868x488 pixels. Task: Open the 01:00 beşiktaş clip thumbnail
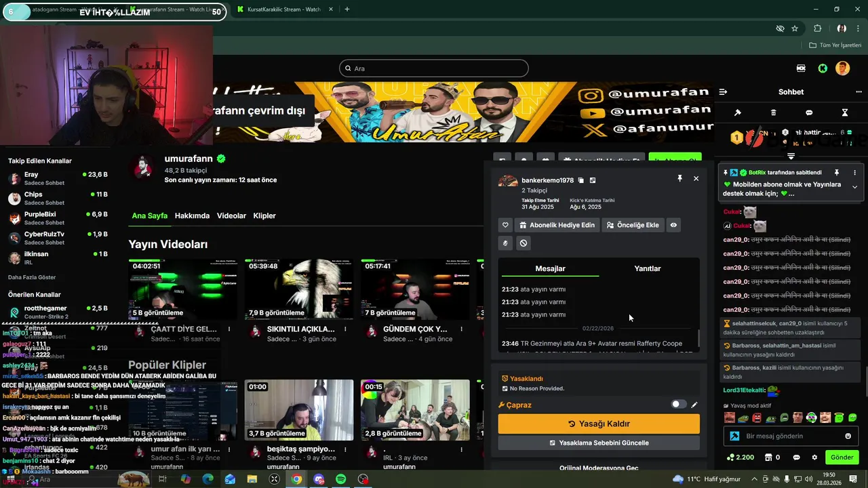(299, 410)
